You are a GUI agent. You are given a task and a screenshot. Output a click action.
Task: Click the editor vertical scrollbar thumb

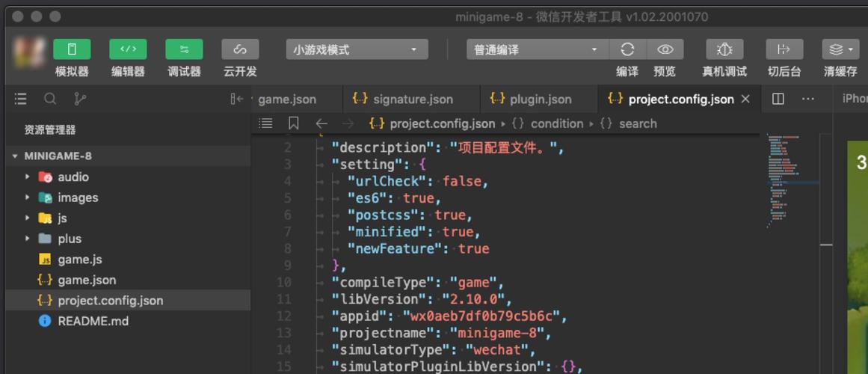(826, 245)
